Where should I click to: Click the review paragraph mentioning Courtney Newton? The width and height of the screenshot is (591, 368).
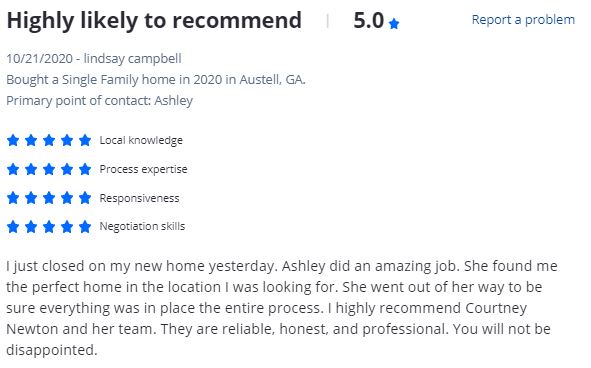click(x=282, y=308)
